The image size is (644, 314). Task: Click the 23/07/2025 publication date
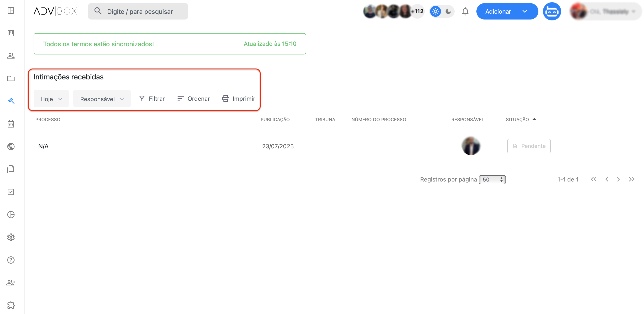point(278,146)
